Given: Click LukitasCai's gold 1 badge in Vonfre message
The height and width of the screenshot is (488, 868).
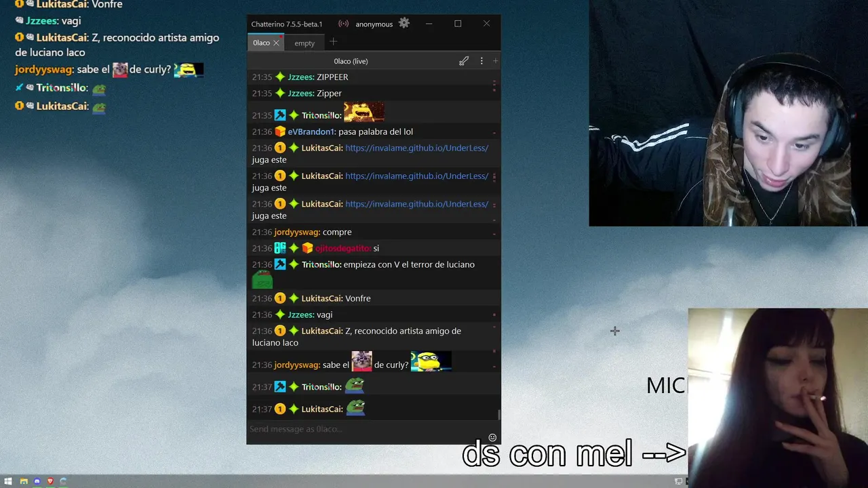Looking at the screenshot, I should [279, 298].
